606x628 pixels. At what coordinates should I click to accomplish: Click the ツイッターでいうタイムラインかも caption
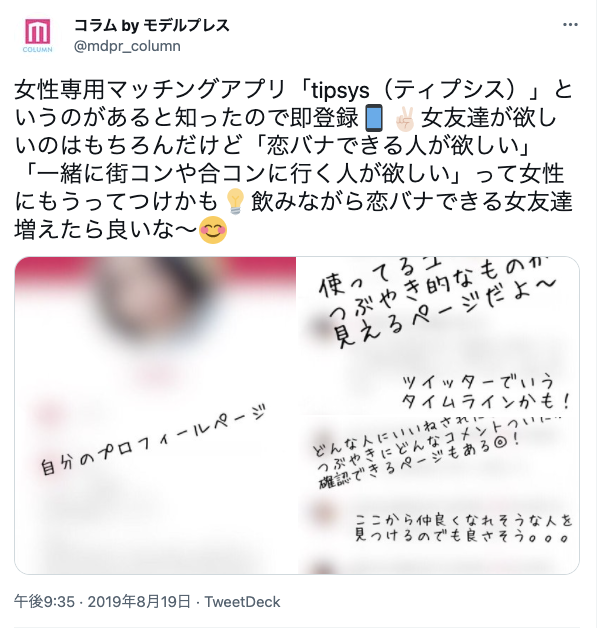pyautogui.click(x=485, y=392)
